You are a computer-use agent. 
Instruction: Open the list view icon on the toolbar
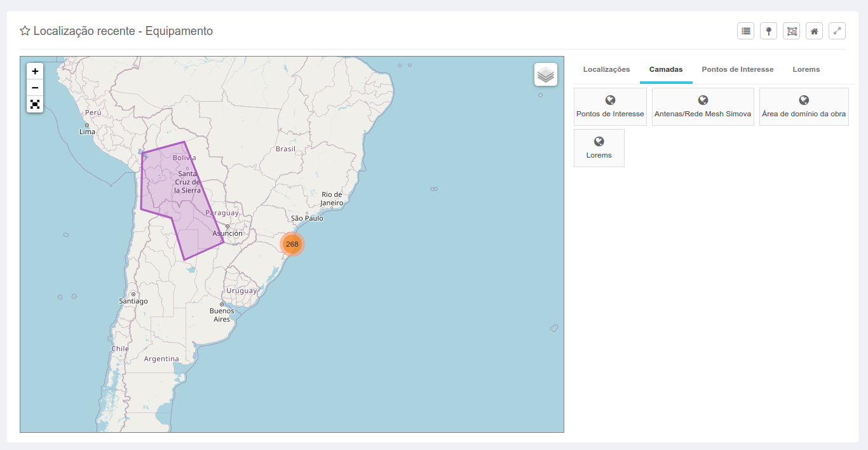click(745, 30)
